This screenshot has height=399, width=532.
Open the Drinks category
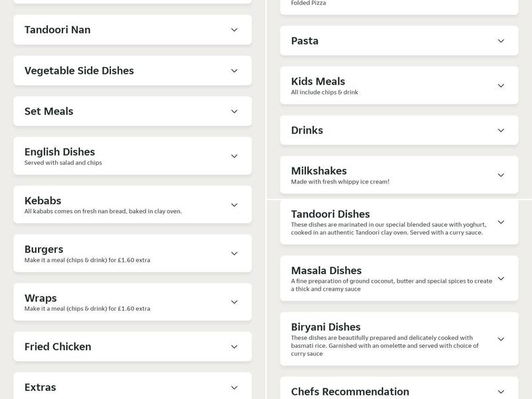coord(399,130)
